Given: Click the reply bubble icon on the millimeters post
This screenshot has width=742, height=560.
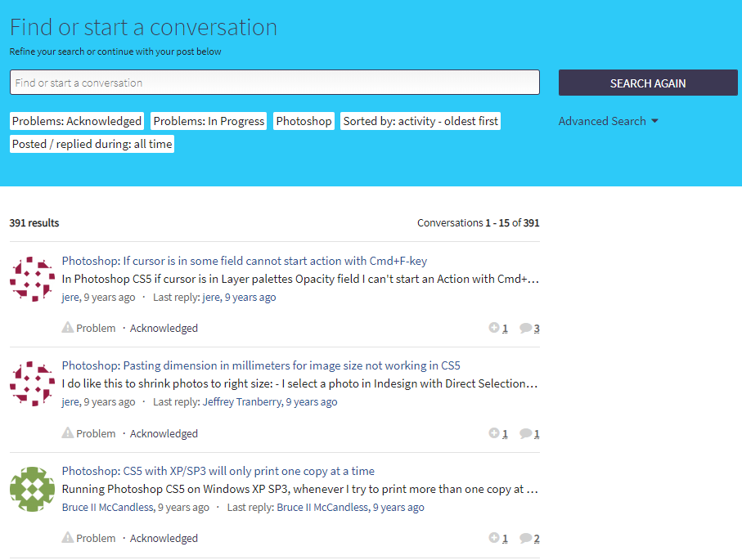Looking at the screenshot, I should coord(526,433).
